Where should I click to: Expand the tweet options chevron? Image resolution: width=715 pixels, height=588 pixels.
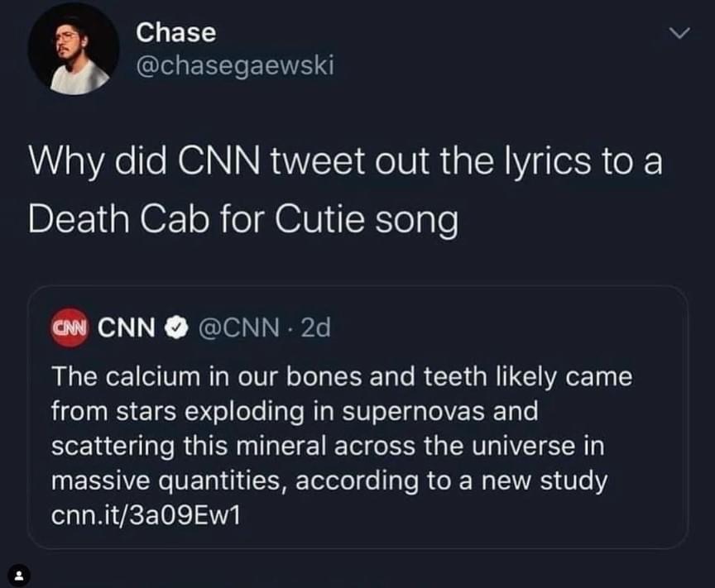pos(679,35)
